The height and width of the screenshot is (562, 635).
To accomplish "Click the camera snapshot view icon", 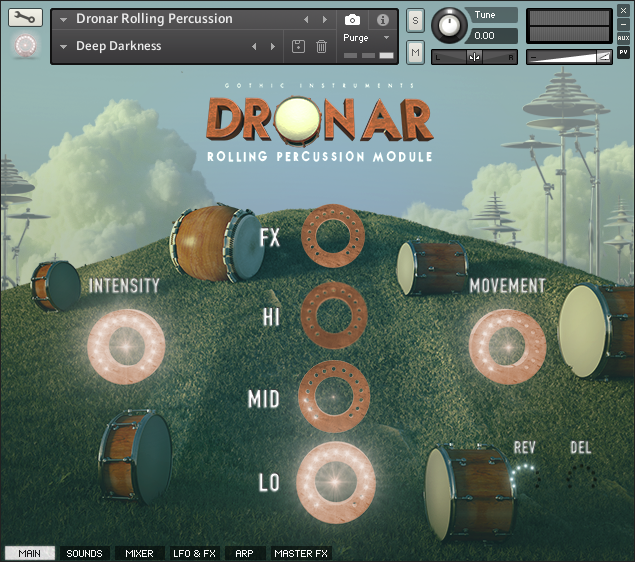I will (x=352, y=19).
